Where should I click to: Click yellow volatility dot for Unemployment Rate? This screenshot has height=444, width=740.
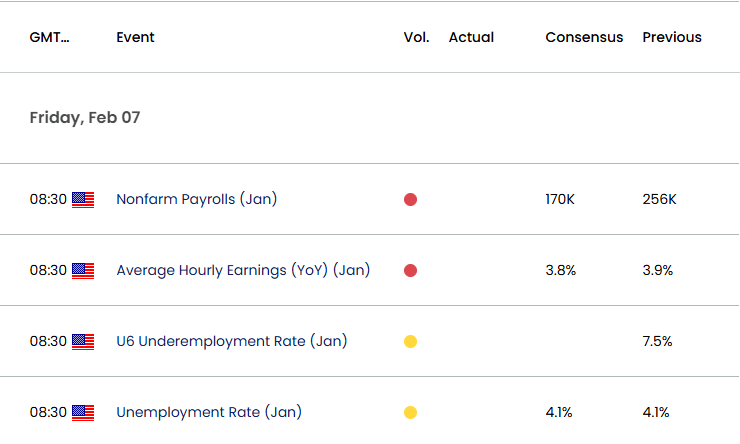tap(411, 412)
